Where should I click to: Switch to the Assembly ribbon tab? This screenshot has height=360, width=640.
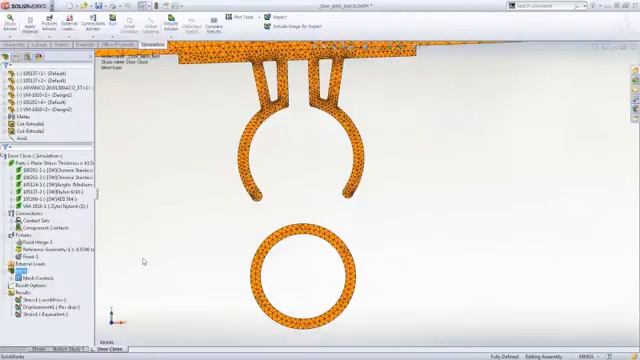click(x=14, y=44)
